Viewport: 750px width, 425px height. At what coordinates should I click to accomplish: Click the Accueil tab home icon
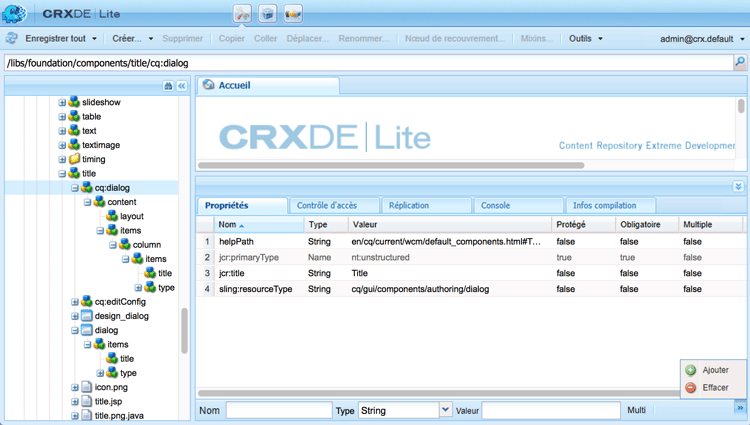click(x=209, y=85)
